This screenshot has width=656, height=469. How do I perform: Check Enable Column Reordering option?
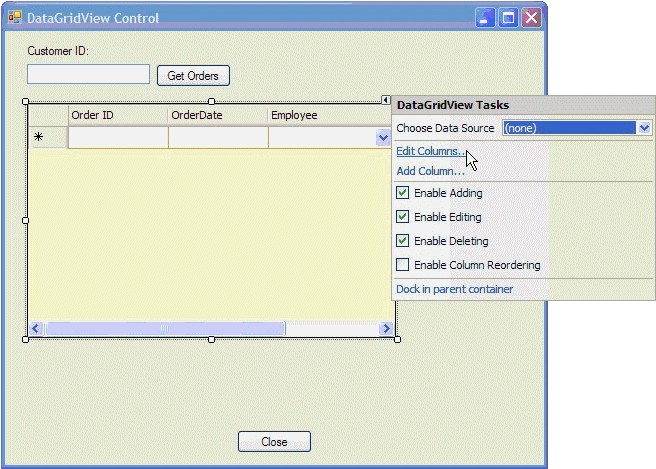(x=403, y=265)
